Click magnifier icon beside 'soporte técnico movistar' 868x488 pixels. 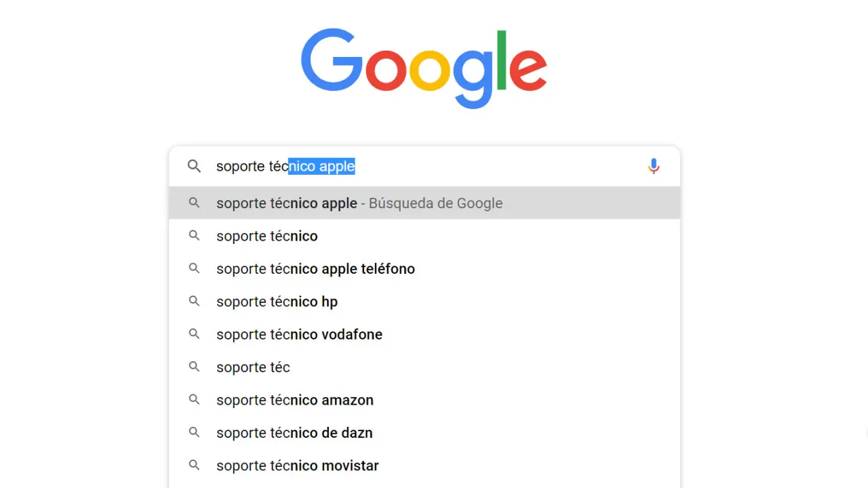[195, 466]
